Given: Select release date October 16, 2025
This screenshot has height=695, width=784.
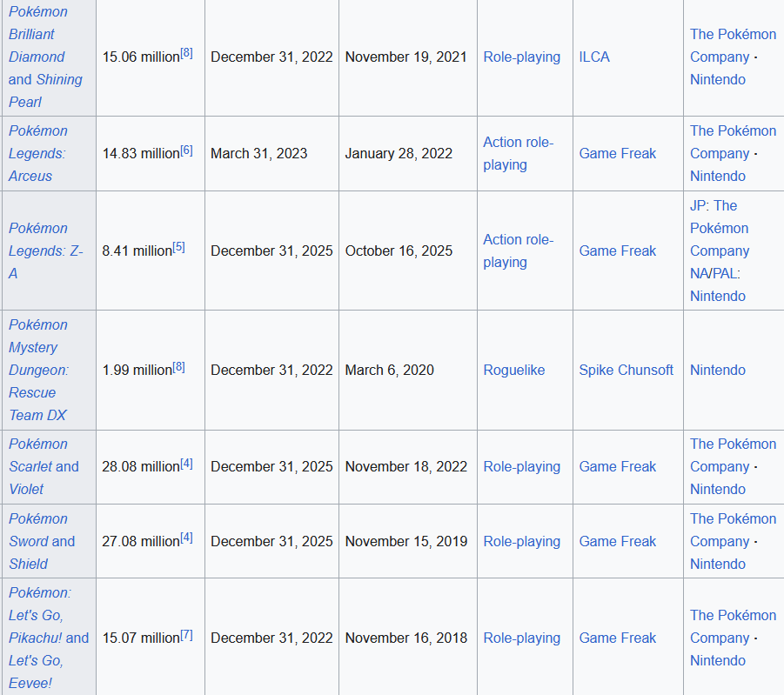Looking at the screenshot, I should click(399, 251).
